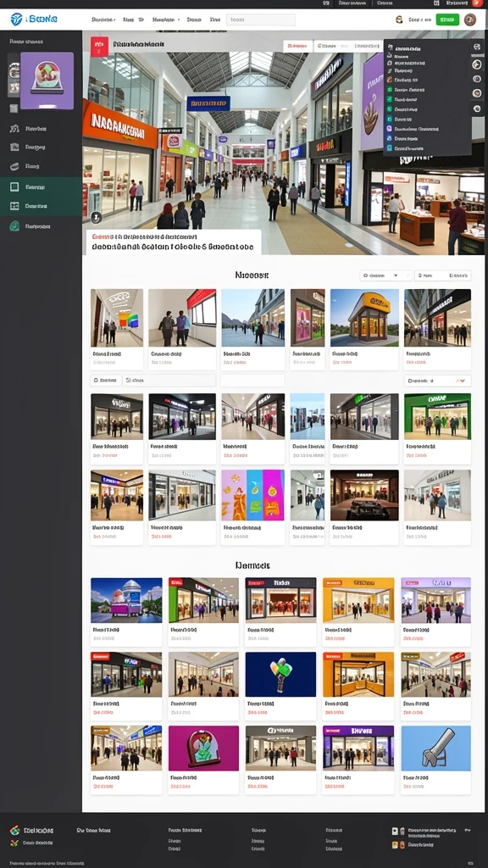This screenshot has width=488, height=868.
Task: Click the green button in the header
Action: coord(447,19)
